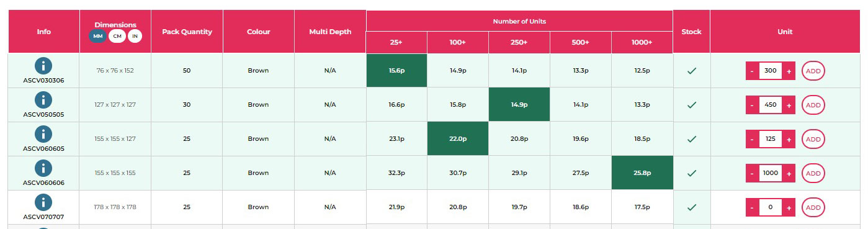The image size is (868, 229).
Task: Increase quantity for ASCV060605 row
Action: pyautogui.click(x=789, y=139)
